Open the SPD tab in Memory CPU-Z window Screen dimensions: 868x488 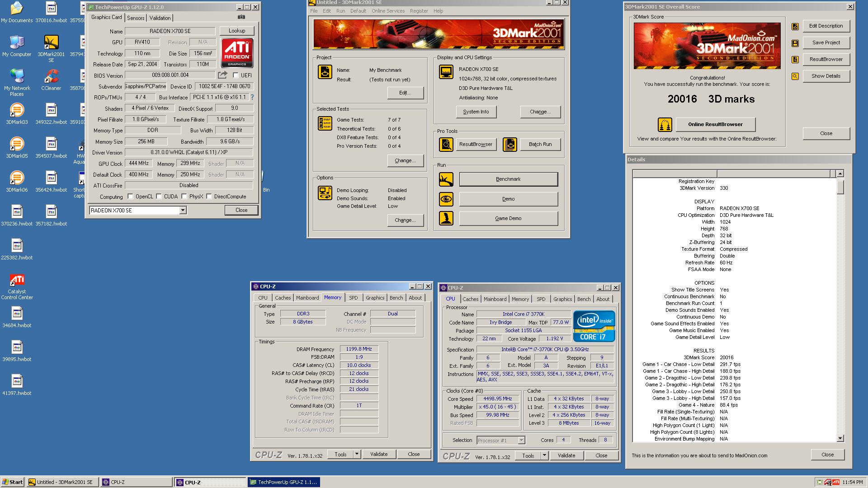coord(354,298)
